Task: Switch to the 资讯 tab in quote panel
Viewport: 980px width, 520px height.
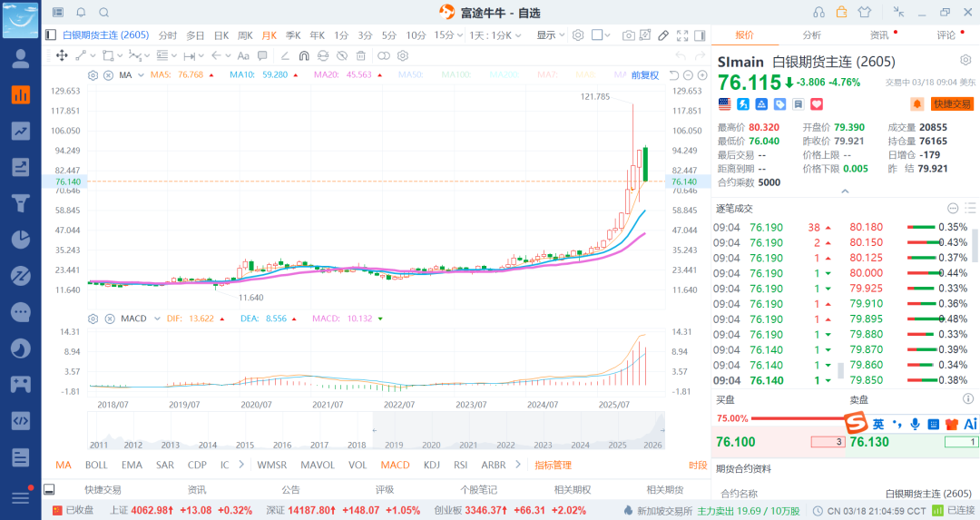Action: pyautogui.click(x=879, y=35)
